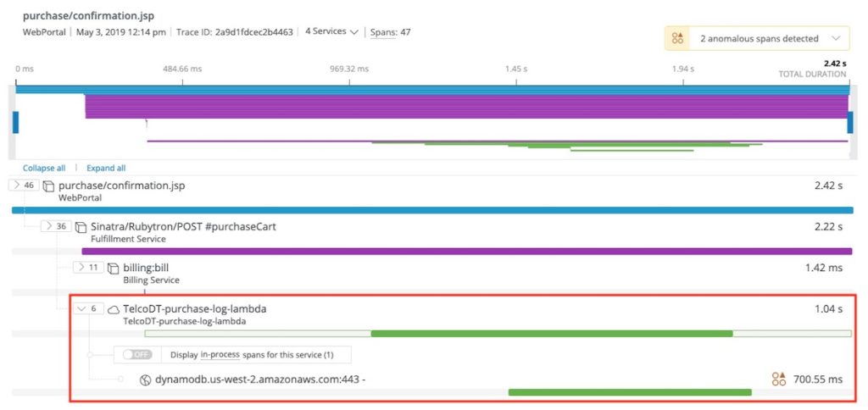
Task: Click the anomalous spans warning icon in banner
Action: pos(677,38)
